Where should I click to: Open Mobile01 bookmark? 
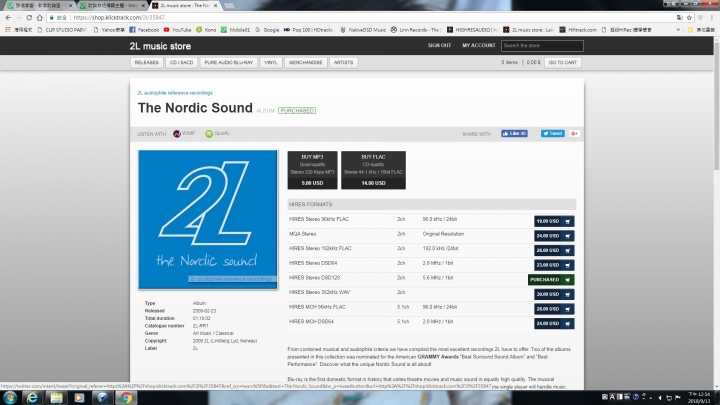click(236, 29)
